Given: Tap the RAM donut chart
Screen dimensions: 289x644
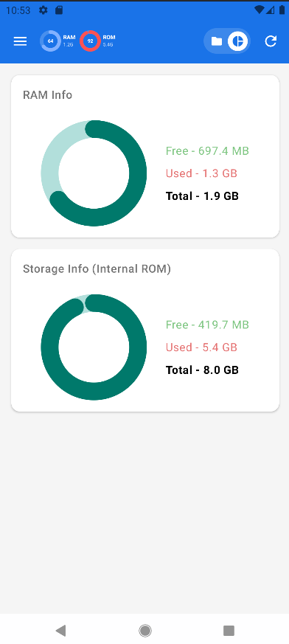Looking at the screenshot, I should tap(94, 173).
